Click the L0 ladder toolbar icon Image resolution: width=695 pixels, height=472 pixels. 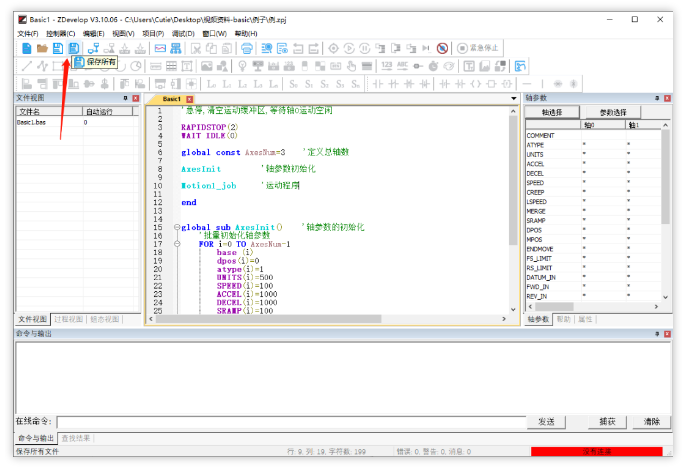point(211,84)
